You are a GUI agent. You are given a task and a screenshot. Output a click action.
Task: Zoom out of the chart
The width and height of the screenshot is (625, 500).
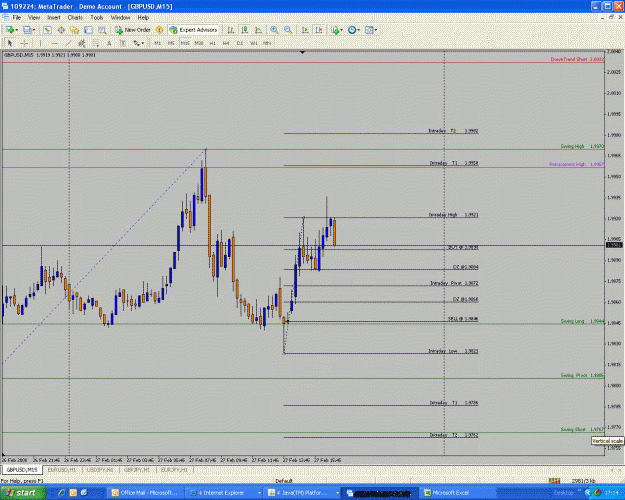point(288,30)
